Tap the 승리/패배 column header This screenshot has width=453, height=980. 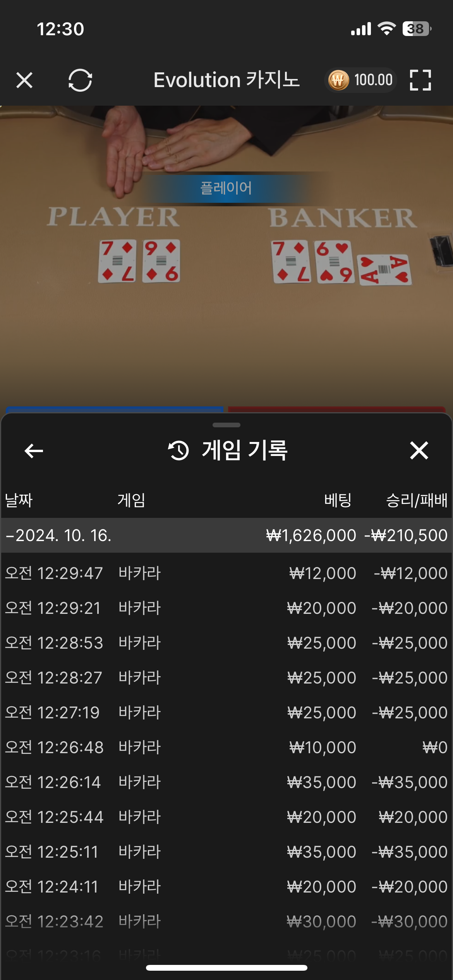pos(417,500)
